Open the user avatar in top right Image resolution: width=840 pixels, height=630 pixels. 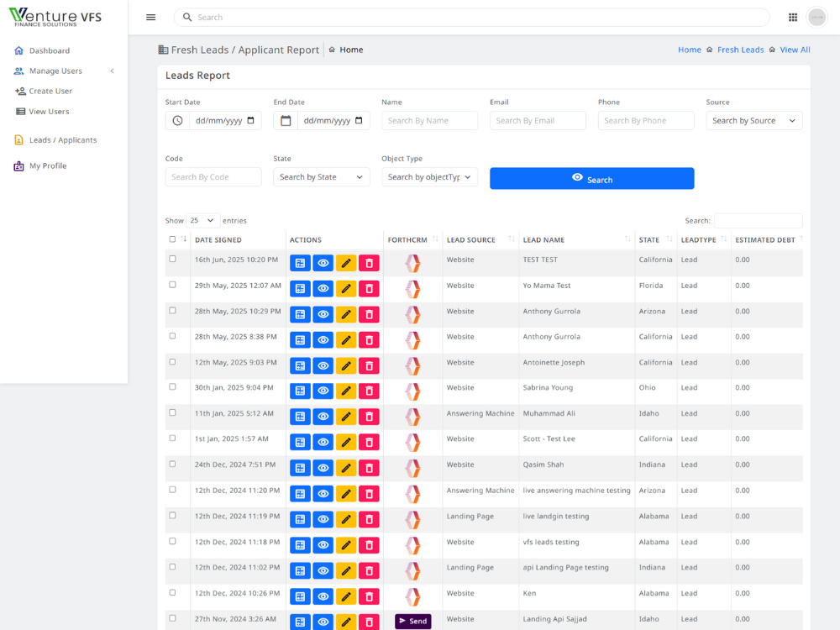[817, 17]
